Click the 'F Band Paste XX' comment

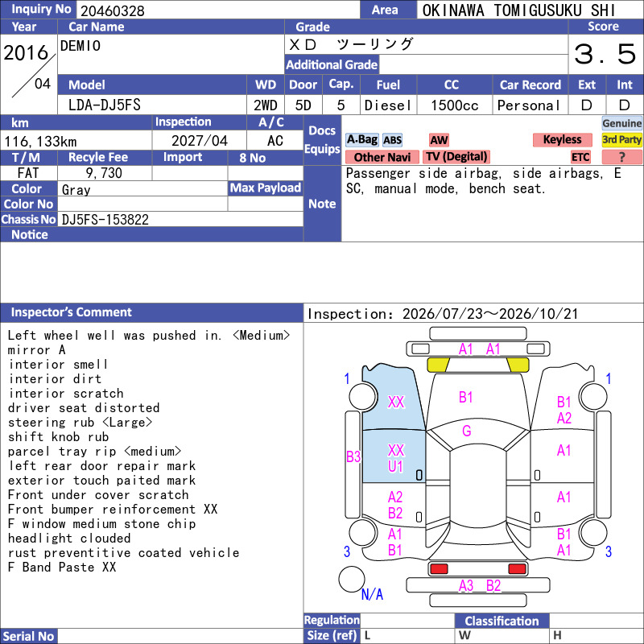[62, 568]
